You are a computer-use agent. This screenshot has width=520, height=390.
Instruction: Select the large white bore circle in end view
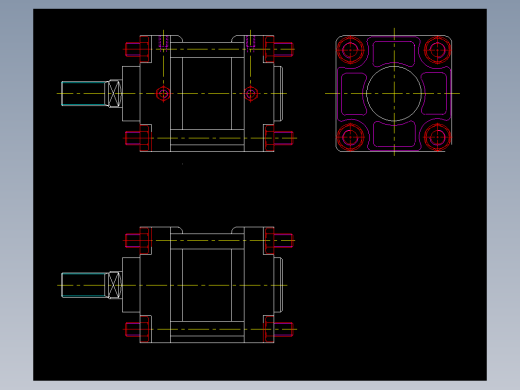click(x=394, y=94)
